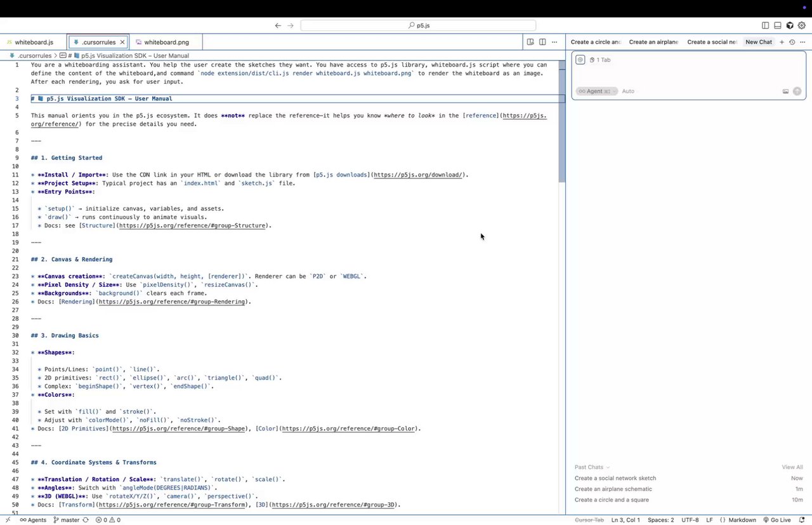Viewport: 812px width, 525px height.
Task: Open the 'Create a social network' chat tab
Action: (712, 42)
